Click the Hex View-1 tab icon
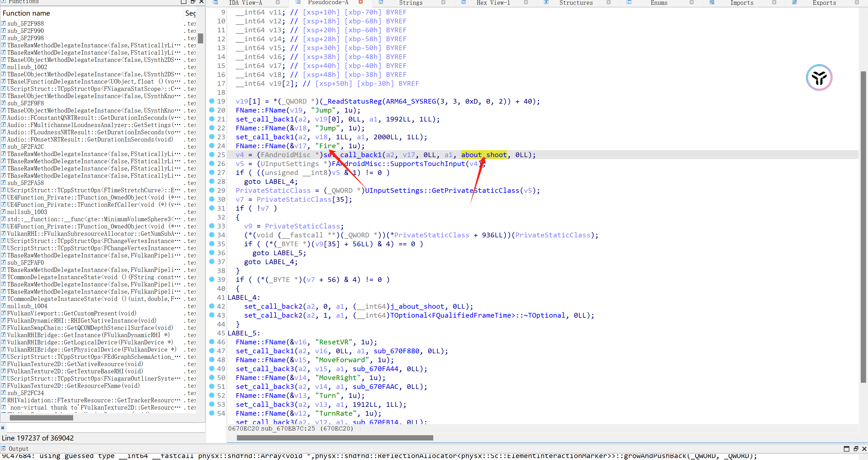The height and width of the screenshot is (460, 868). [463, 2]
